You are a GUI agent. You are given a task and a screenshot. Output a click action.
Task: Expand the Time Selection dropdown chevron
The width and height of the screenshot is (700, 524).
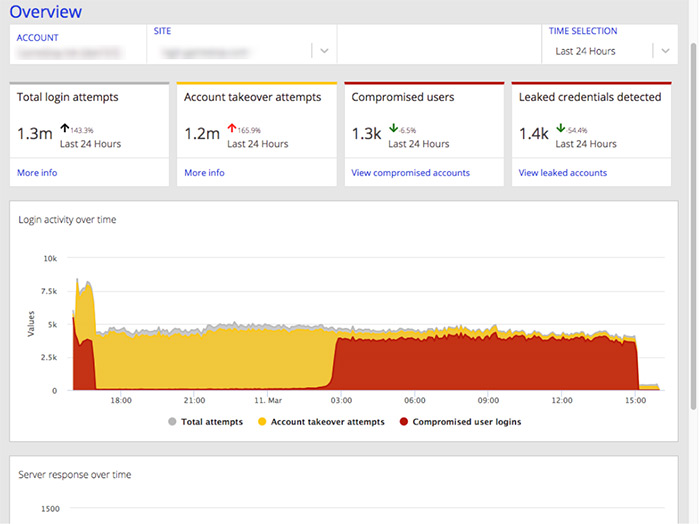click(x=664, y=51)
